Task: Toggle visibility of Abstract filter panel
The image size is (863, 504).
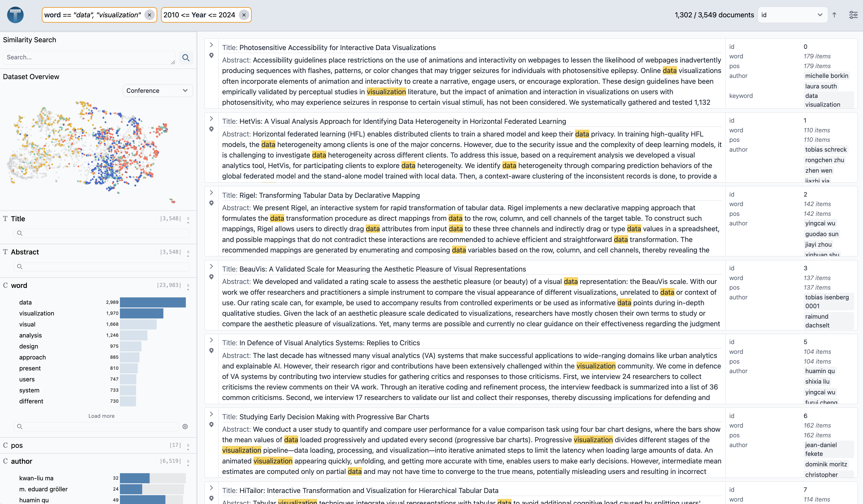Action: [189, 252]
